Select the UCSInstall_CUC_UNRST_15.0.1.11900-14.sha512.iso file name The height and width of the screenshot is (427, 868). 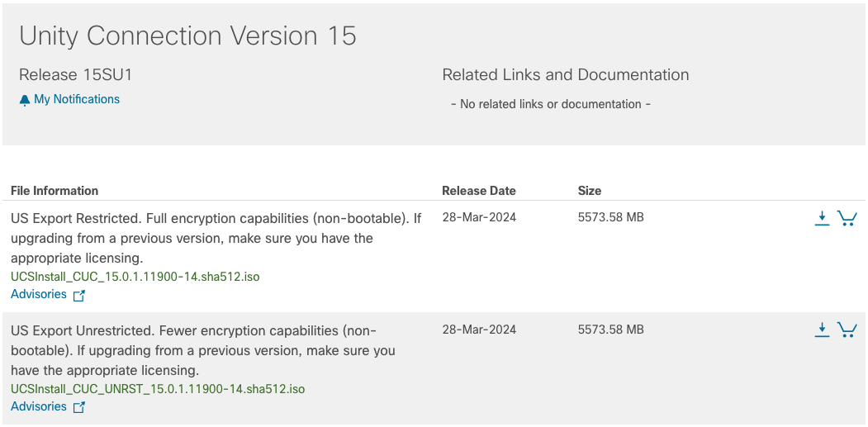158,389
